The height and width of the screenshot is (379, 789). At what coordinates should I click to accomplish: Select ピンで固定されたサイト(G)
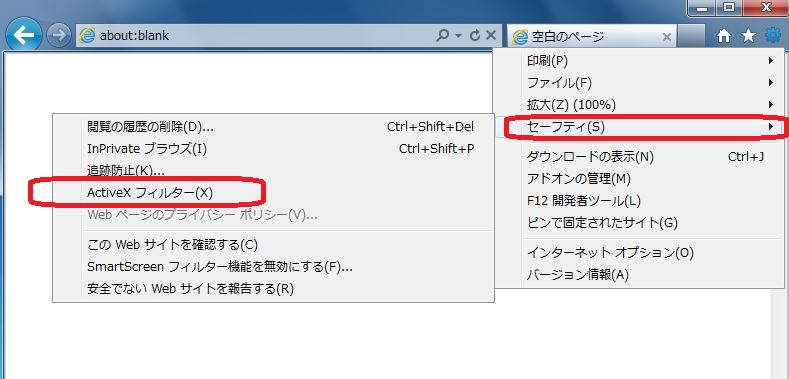pos(639,222)
